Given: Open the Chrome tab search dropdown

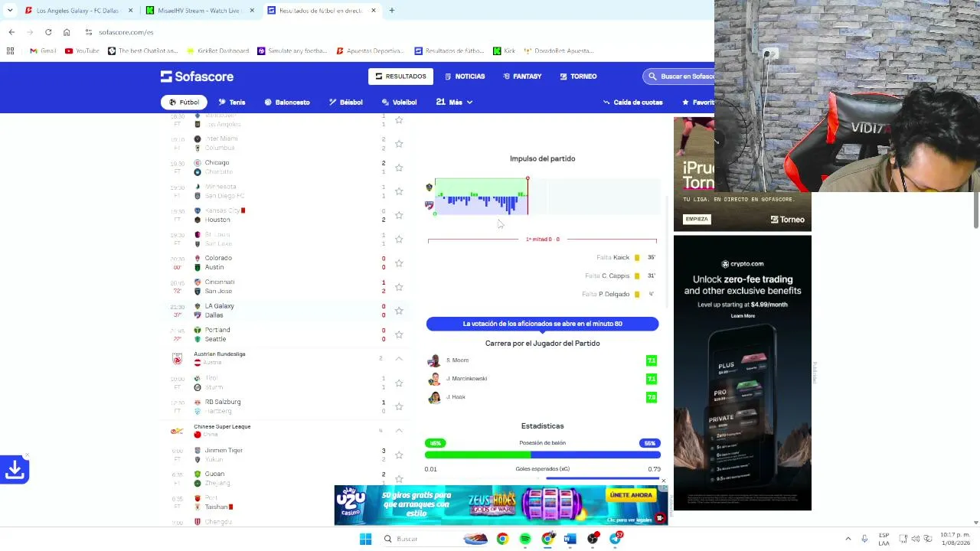Looking at the screenshot, I should pos(10,11).
